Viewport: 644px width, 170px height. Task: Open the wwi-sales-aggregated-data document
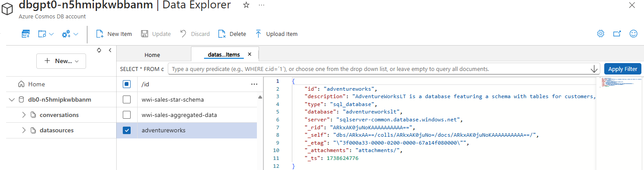click(179, 115)
